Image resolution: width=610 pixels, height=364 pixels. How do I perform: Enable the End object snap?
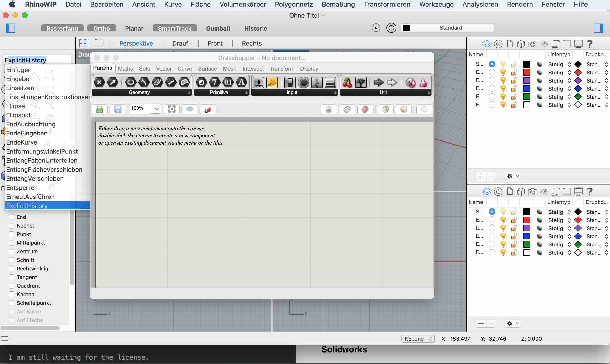coord(11,217)
